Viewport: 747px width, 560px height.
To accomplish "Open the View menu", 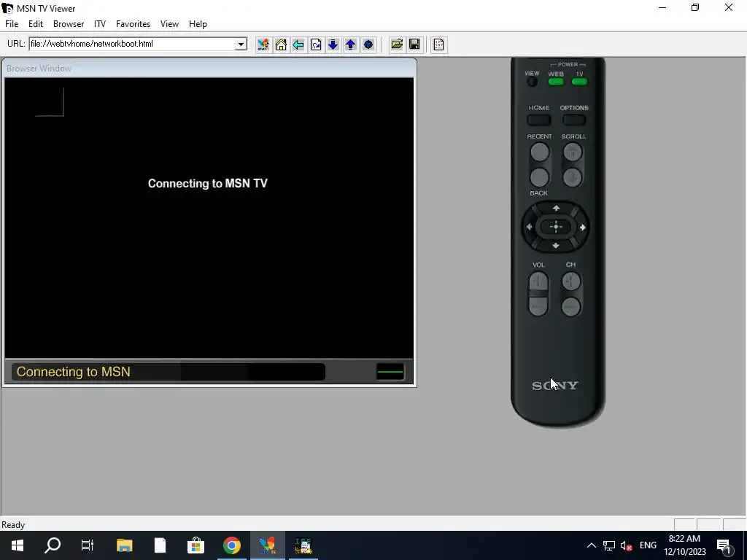I will click(169, 24).
